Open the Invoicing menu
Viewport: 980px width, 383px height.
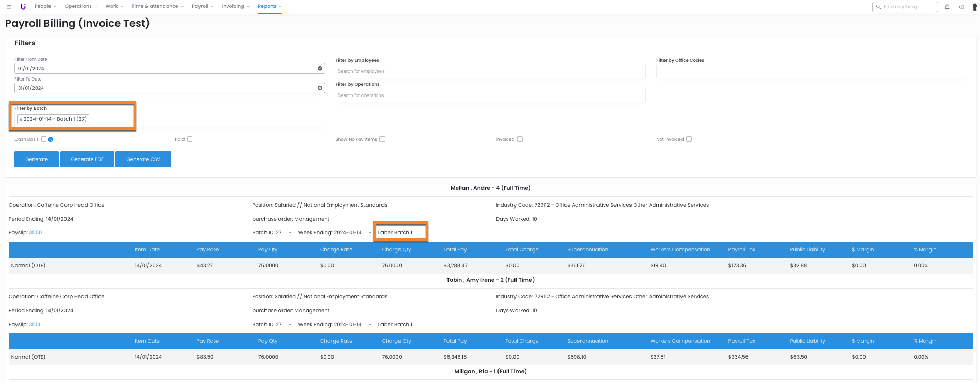click(235, 6)
